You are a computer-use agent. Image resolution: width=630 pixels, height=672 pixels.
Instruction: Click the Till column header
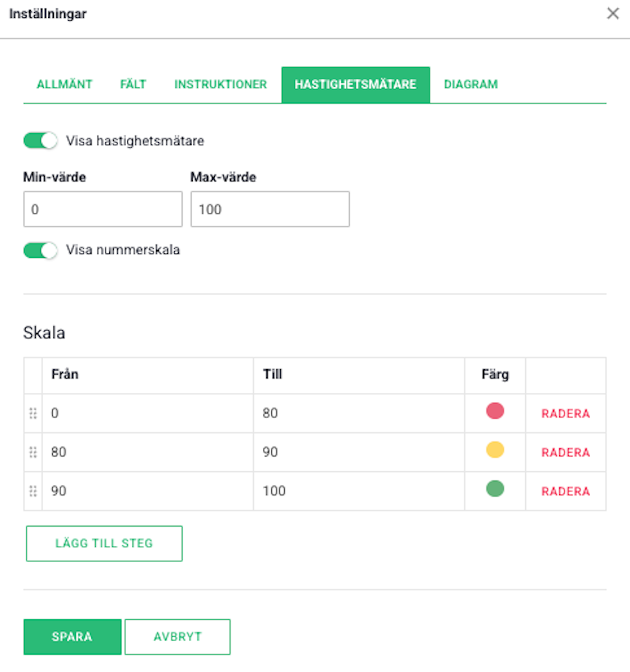point(272,374)
